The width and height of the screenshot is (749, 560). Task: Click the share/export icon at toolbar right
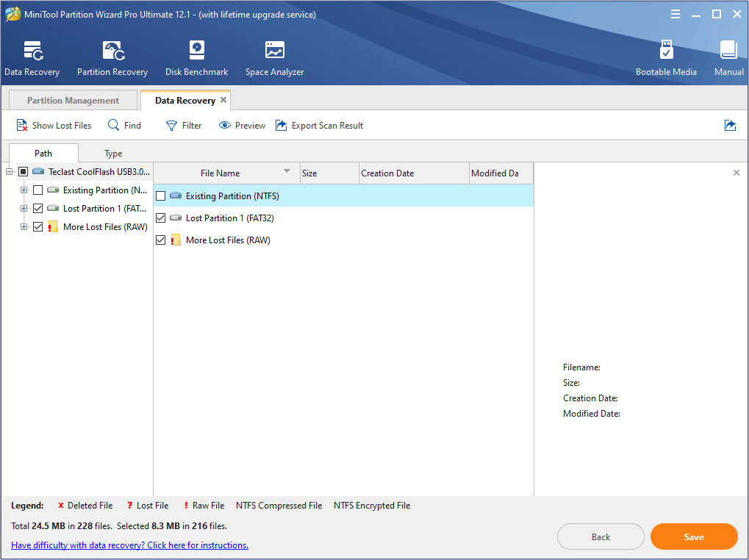[x=730, y=126]
